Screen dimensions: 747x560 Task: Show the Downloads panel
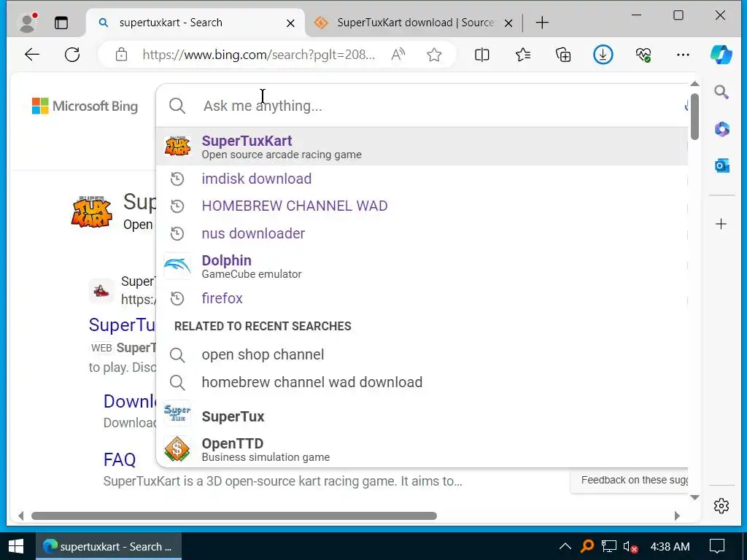[603, 55]
